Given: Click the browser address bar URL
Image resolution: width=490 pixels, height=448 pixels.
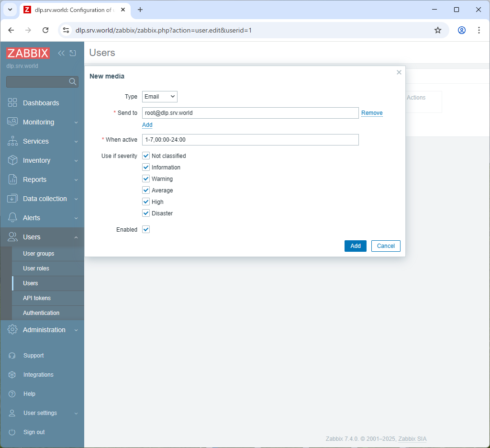Looking at the screenshot, I should [x=164, y=30].
